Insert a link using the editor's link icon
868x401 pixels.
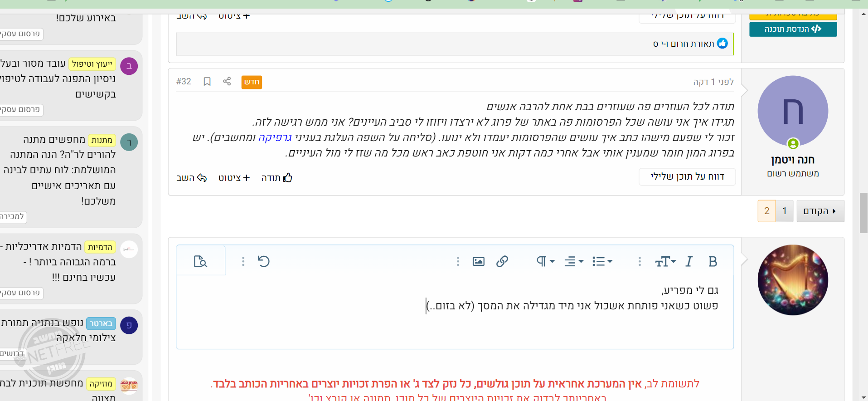pos(502,262)
